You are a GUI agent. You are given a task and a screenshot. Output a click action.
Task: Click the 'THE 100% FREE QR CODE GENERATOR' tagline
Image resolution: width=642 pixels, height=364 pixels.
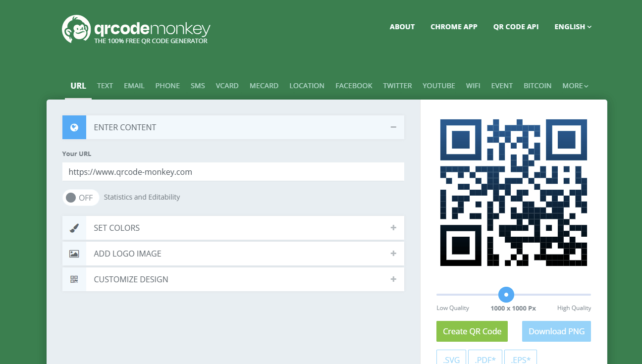[151, 41]
